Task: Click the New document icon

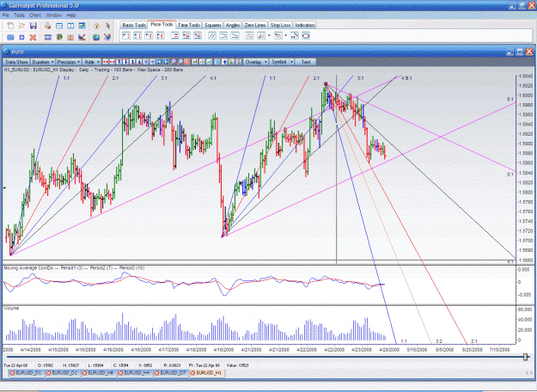Action: (10, 26)
